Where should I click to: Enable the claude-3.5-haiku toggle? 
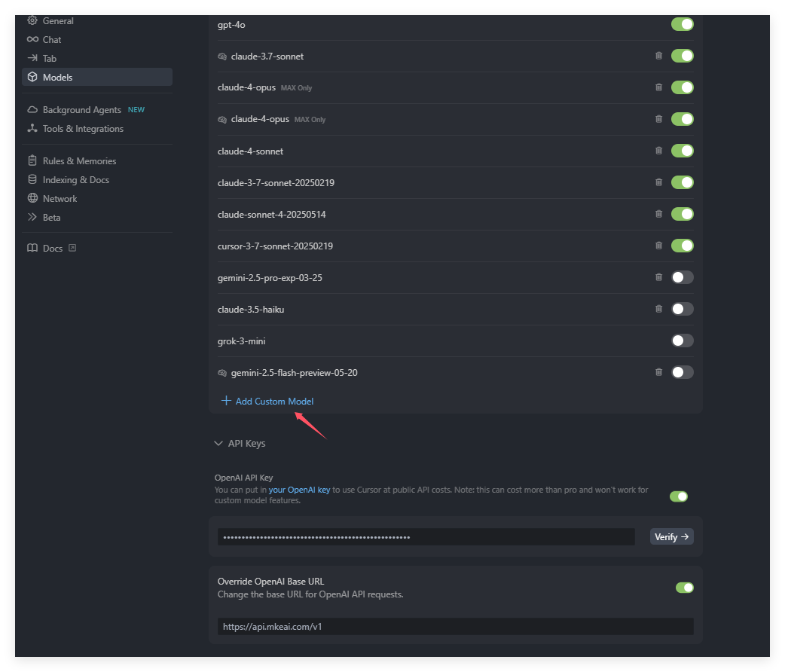tap(683, 309)
